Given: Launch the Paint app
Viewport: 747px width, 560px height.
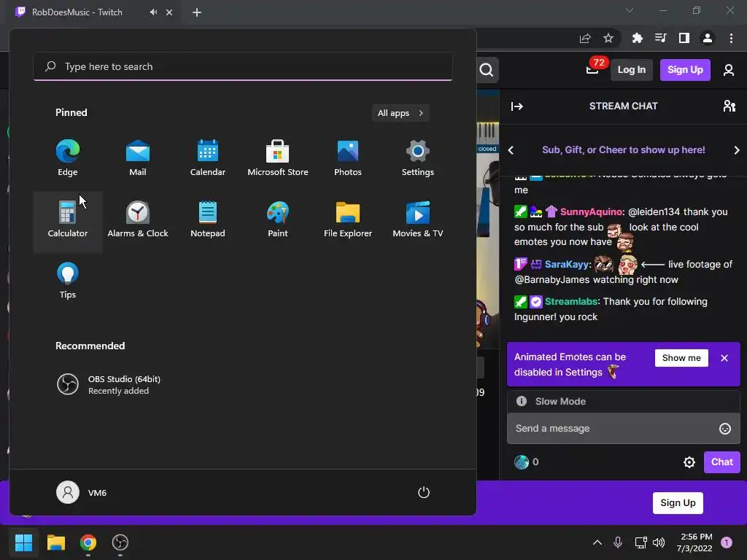Looking at the screenshot, I should tap(278, 220).
